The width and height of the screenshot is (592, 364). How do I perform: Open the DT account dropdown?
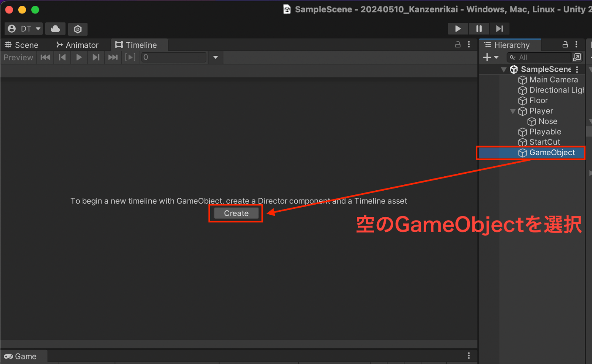click(x=23, y=29)
